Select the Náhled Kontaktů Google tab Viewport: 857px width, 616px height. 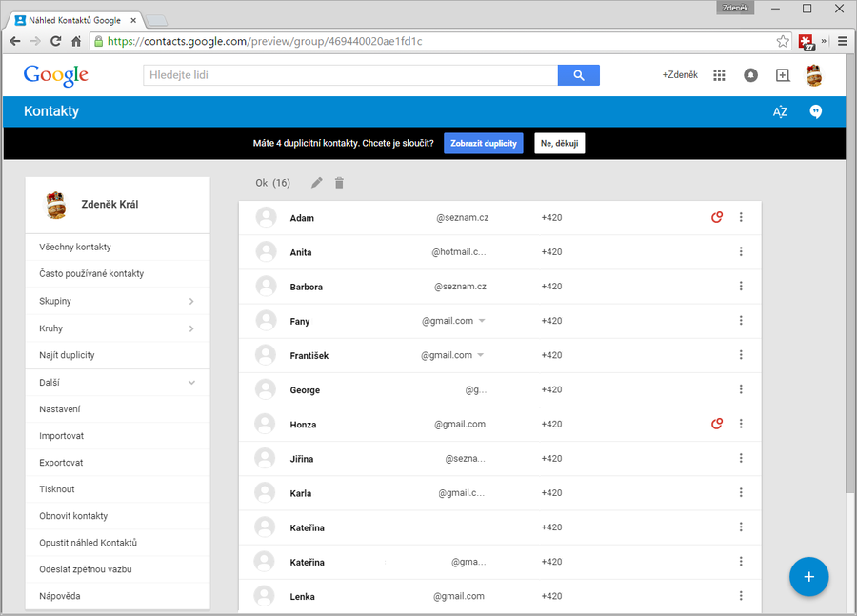pos(74,20)
